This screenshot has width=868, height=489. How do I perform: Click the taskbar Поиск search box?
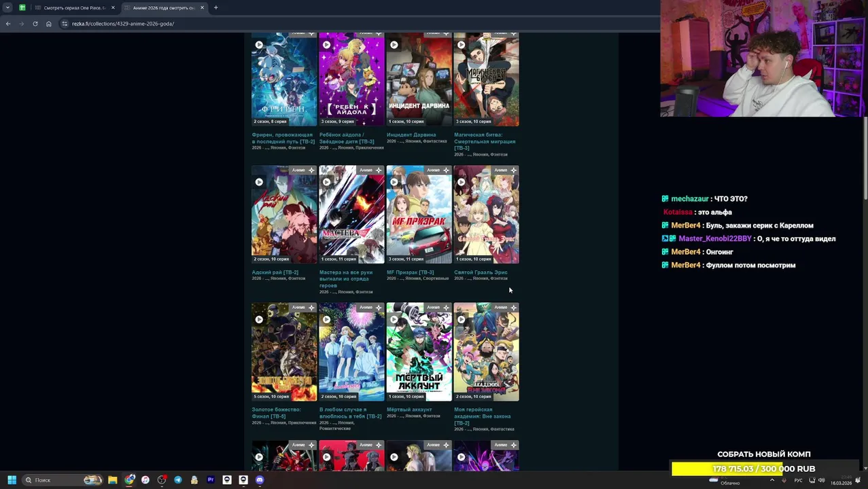(x=63, y=480)
